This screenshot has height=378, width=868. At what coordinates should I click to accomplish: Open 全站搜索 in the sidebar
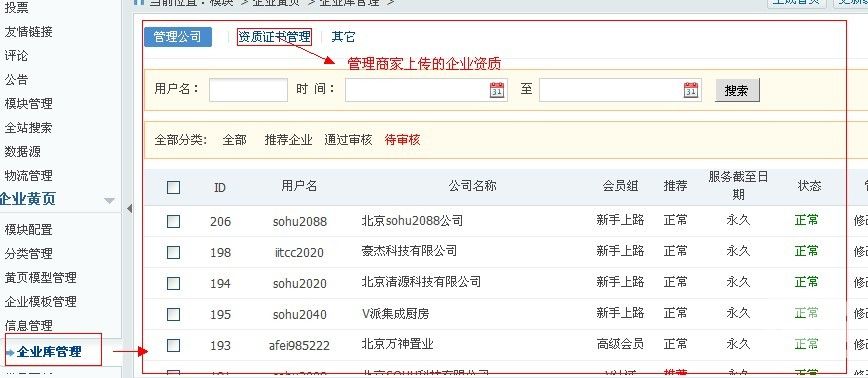pyautogui.click(x=28, y=128)
